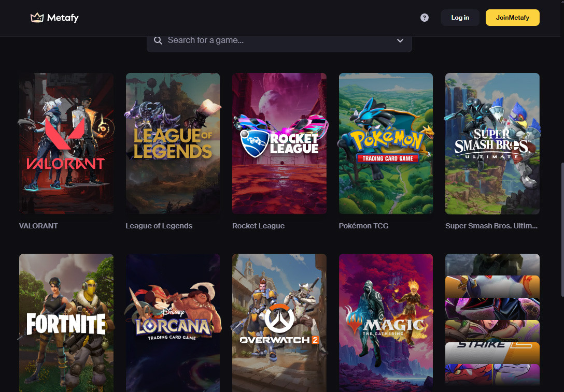Select the Rocket League game card

point(279,143)
